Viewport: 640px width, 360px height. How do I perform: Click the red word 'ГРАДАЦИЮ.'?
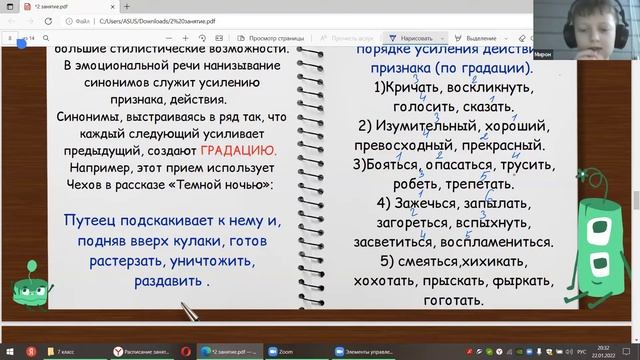pos(239,151)
